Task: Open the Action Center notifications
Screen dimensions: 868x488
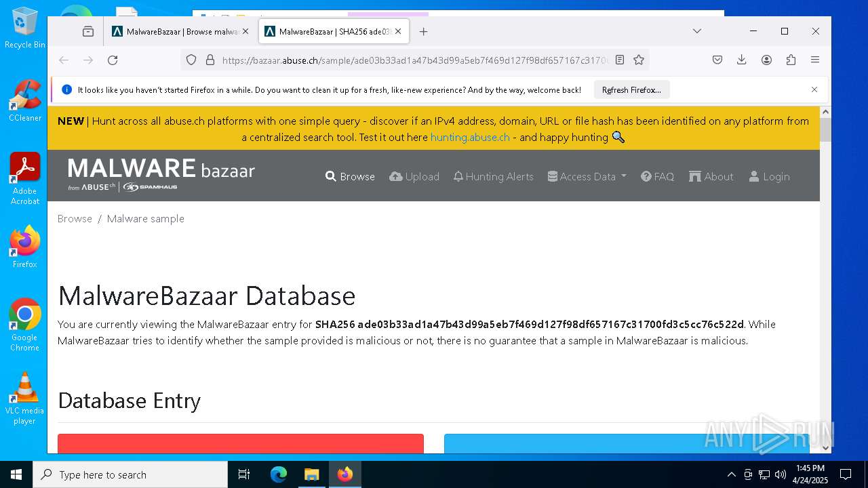Action: pyautogui.click(x=846, y=474)
